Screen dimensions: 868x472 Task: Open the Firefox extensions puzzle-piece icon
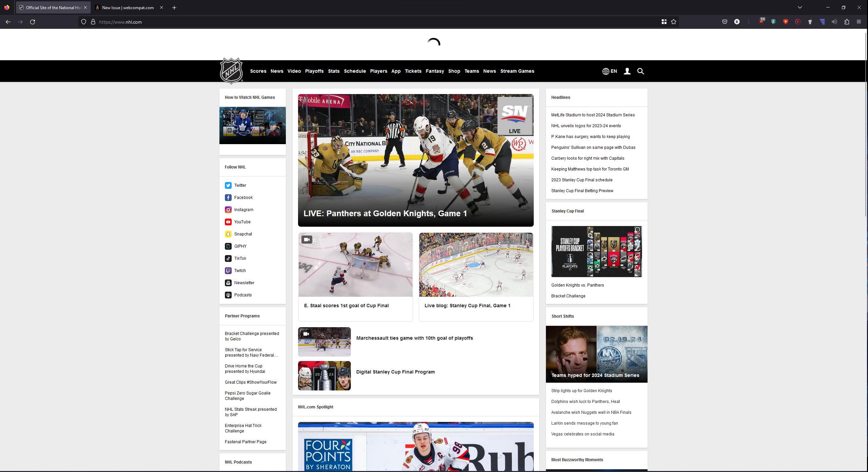pos(847,22)
